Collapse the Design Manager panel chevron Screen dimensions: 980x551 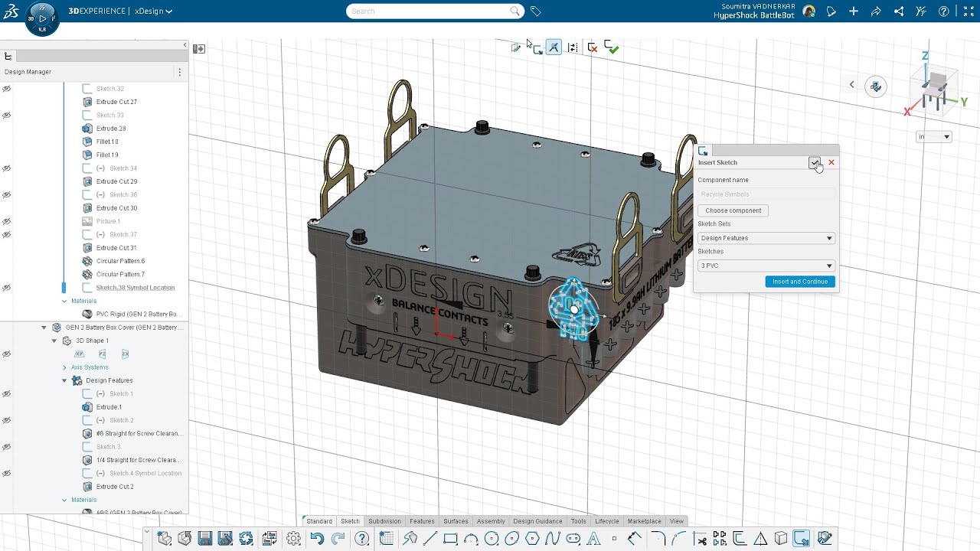pyautogui.click(x=185, y=45)
